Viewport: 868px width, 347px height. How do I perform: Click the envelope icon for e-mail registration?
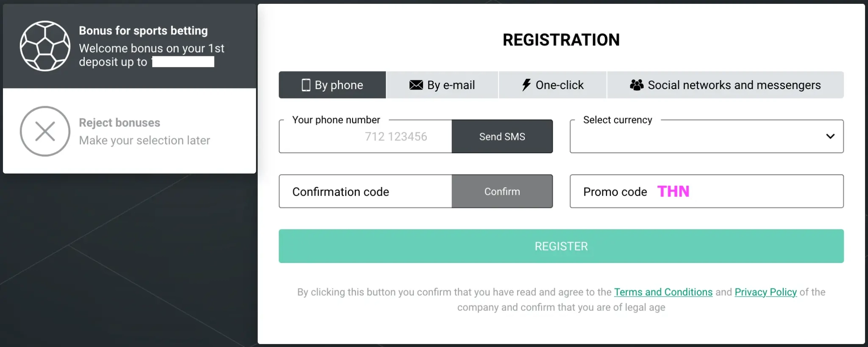[416, 85]
